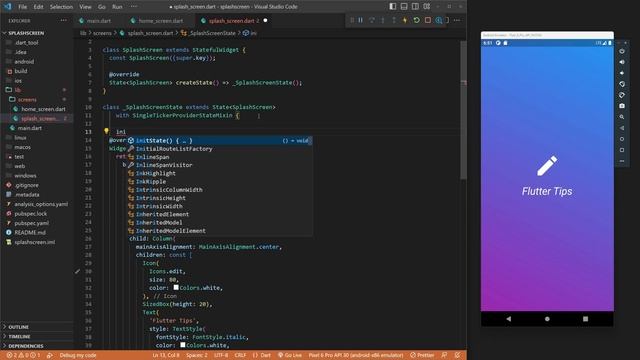Toggle primary side bar layout icon

393,7
